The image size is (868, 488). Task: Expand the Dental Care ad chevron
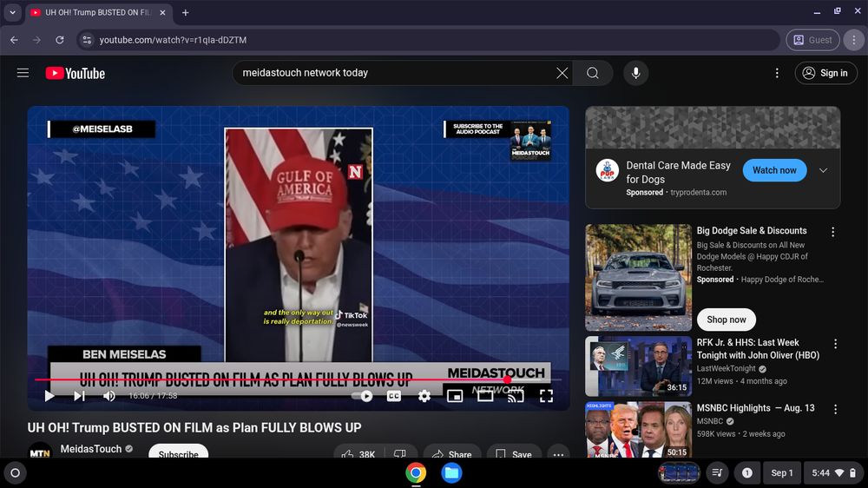point(823,170)
